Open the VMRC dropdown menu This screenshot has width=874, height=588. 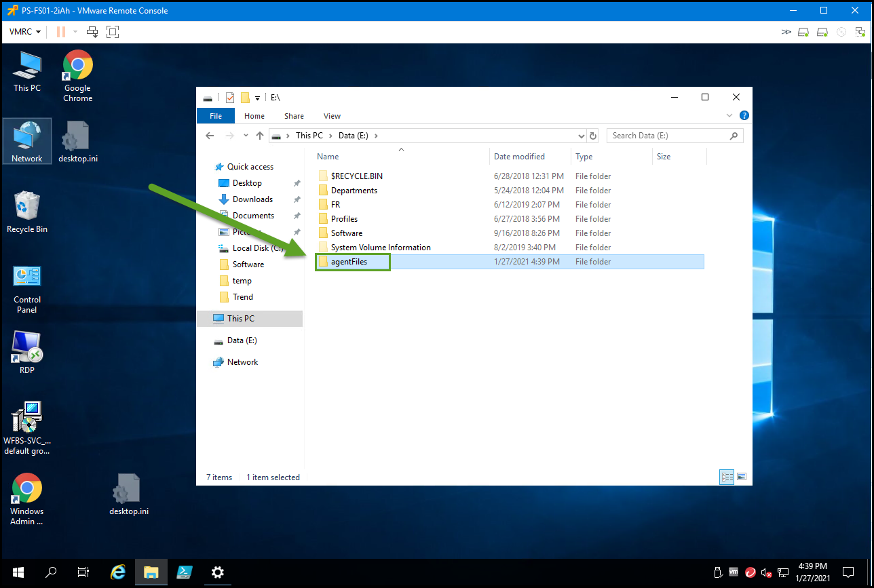pyautogui.click(x=25, y=32)
